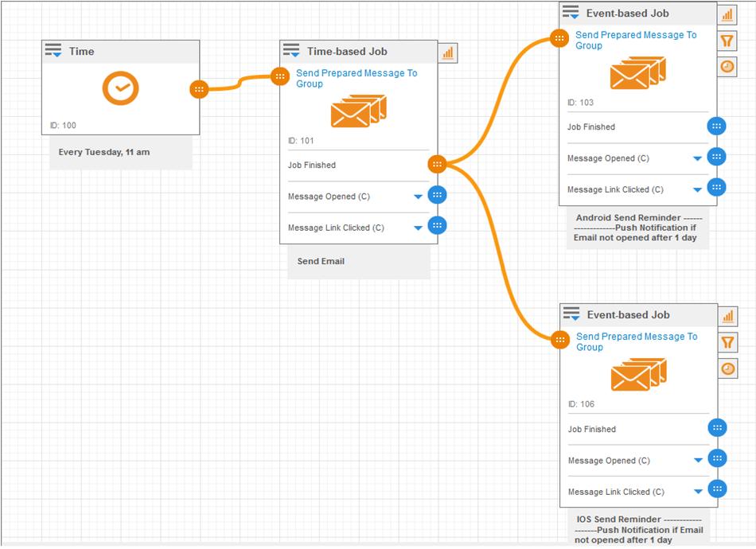This screenshot has width=756, height=549.
Task: Expand Message Opened dropdown on node 103
Action: point(697,158)
